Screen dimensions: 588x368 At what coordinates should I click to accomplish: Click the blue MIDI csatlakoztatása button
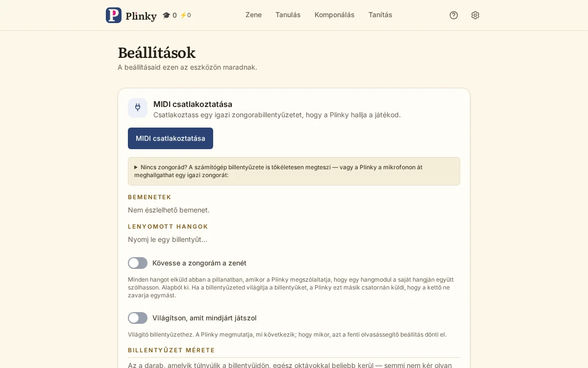pyautogui.click(x=171, y=138)
